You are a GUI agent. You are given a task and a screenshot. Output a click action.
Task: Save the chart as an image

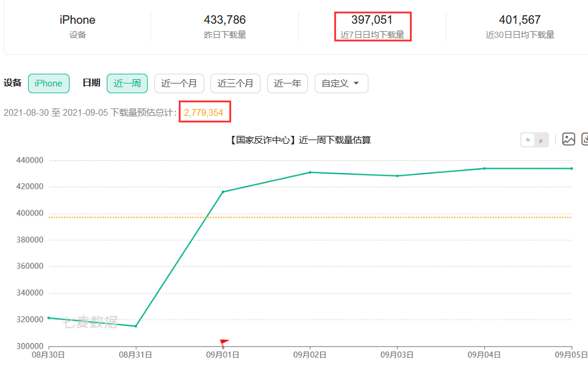tap(568, 140)
